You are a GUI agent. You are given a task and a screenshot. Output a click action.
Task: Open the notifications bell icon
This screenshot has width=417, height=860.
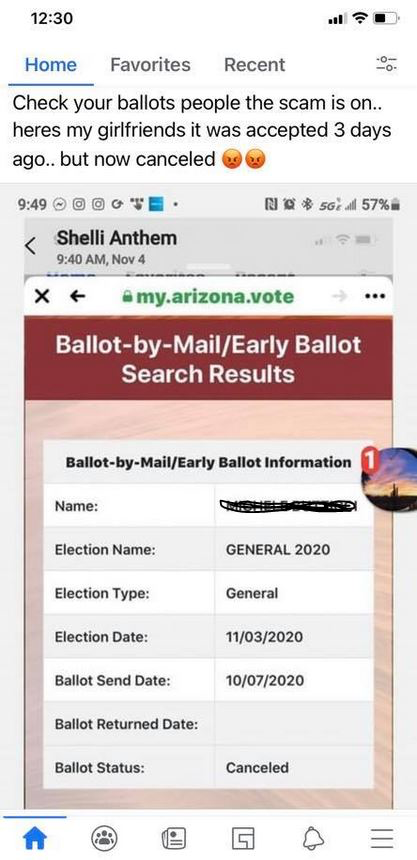[x=312, y=838]
